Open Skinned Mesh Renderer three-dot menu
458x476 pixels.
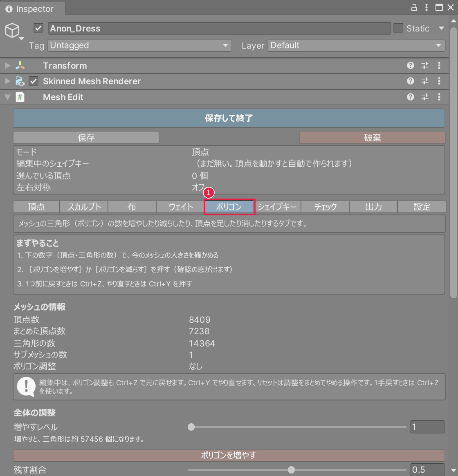coord(439,81)
